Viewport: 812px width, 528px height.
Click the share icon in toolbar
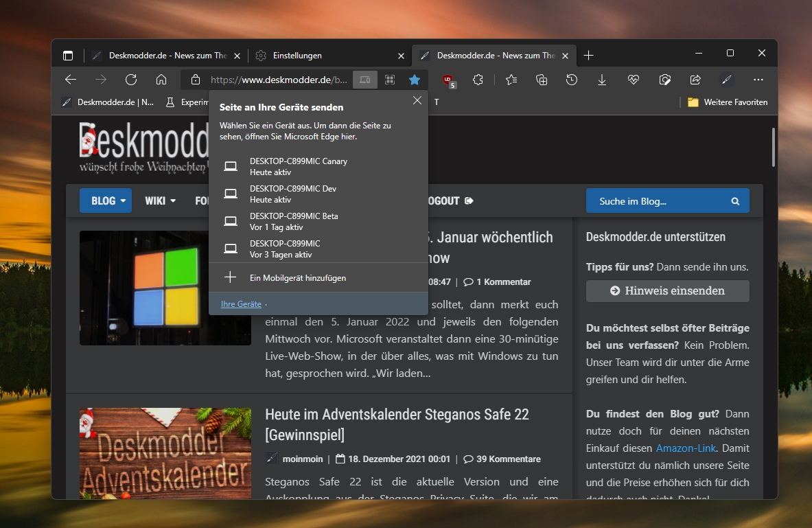pyautogui.click(x=695, y=80)
